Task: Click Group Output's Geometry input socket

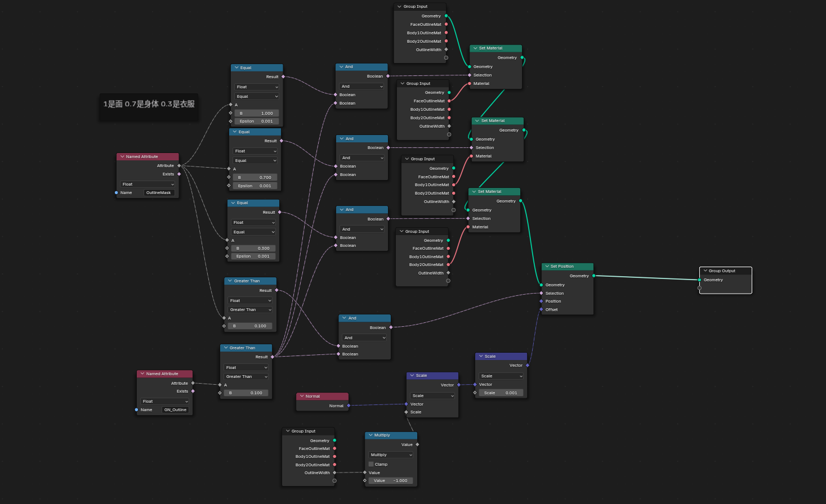Action: point(699,280)
